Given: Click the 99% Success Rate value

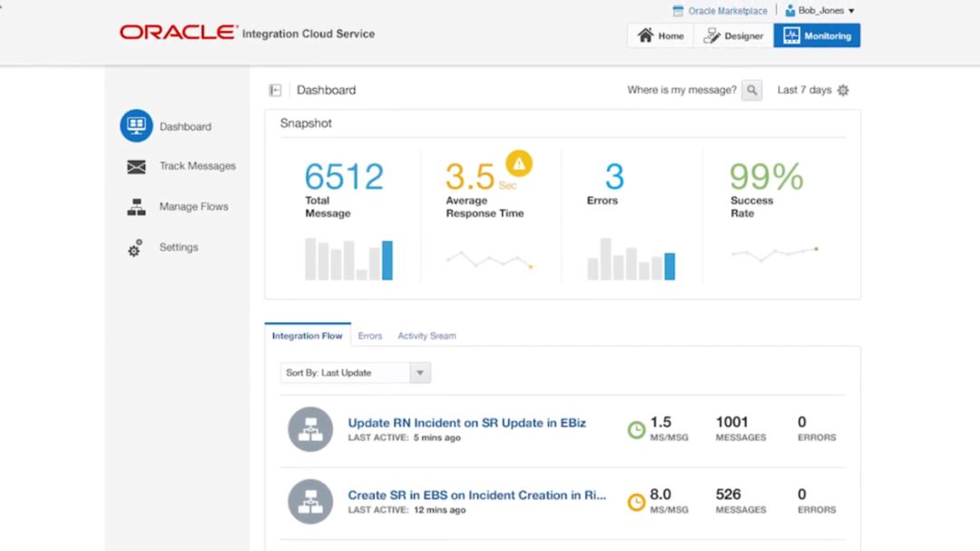Looking at the screenshot, I should click(x=766, y=176).
